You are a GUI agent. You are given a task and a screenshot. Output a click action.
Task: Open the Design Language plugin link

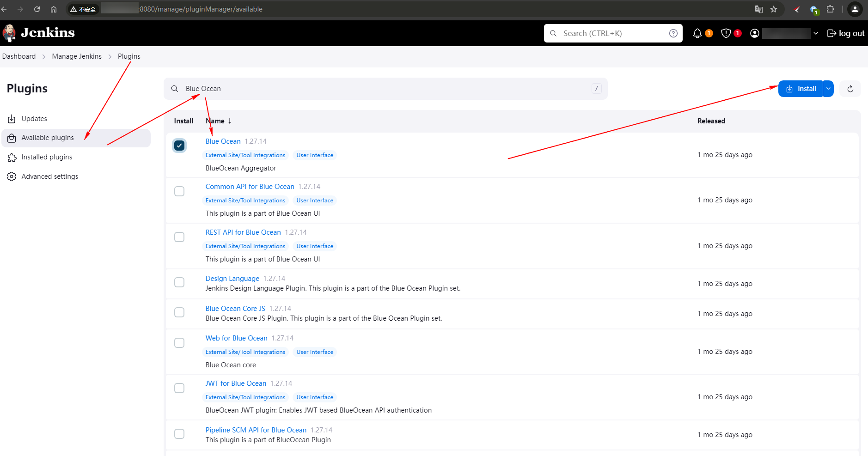(232, 279)
